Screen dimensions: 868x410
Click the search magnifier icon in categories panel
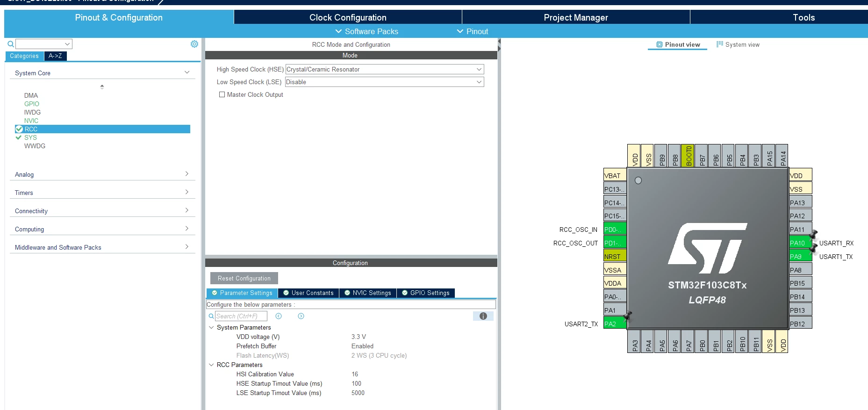[11, 44]
